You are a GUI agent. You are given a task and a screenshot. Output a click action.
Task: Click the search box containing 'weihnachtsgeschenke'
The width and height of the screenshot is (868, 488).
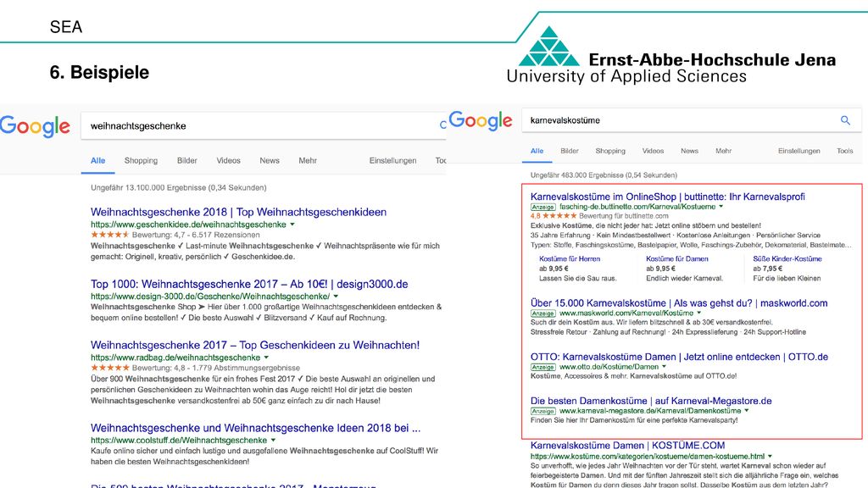click(x=264, y=126)
